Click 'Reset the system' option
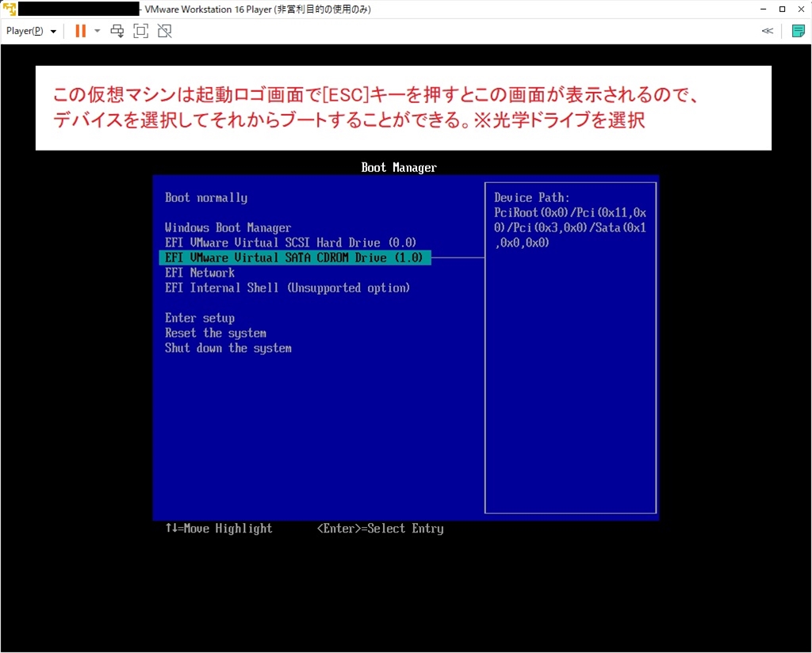 216,333
